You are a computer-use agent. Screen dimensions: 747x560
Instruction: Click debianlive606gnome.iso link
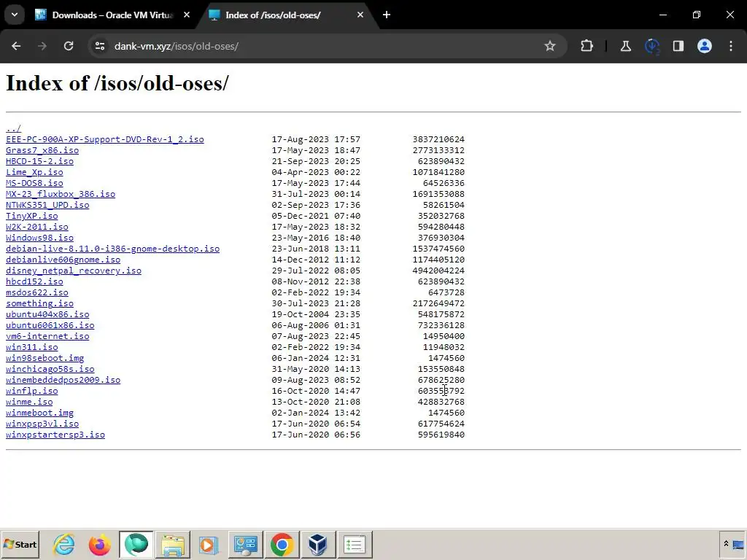(x=63, y=260)
